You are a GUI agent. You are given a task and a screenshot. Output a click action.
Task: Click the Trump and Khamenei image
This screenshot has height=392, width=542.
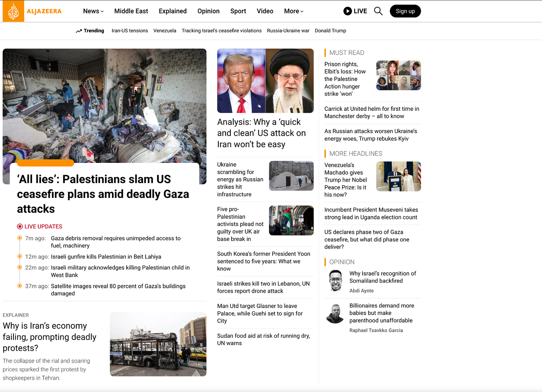265,81
